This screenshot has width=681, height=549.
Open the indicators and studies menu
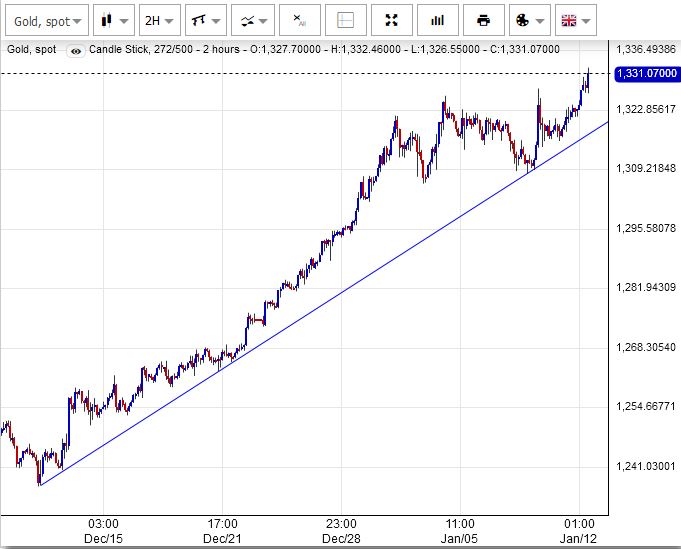250,20
